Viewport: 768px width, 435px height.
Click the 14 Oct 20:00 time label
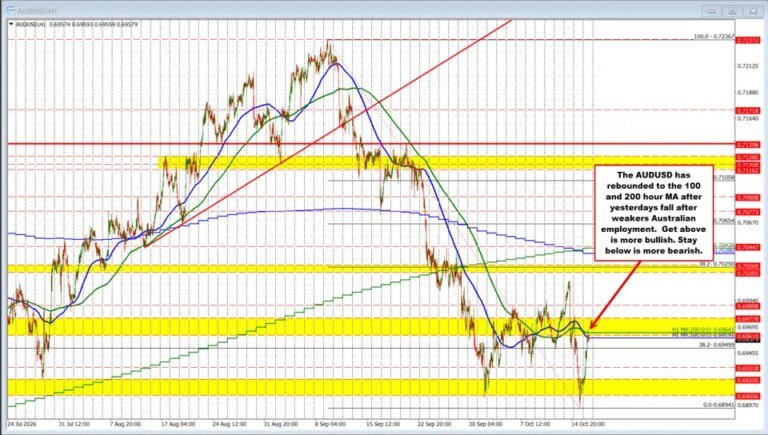587,424
